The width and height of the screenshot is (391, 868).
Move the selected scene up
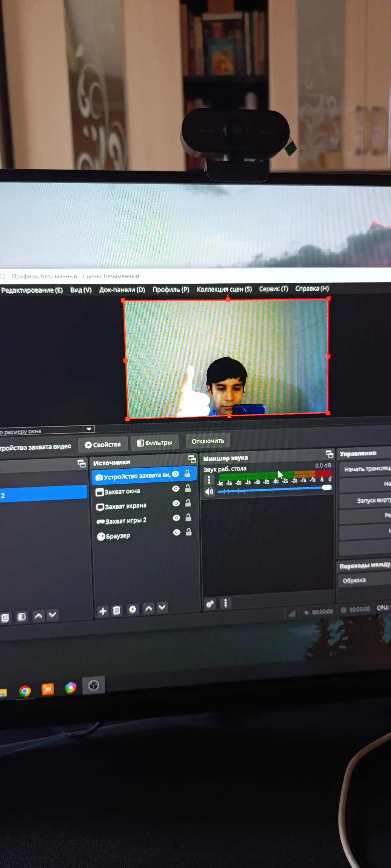click(x=38, y=616)
